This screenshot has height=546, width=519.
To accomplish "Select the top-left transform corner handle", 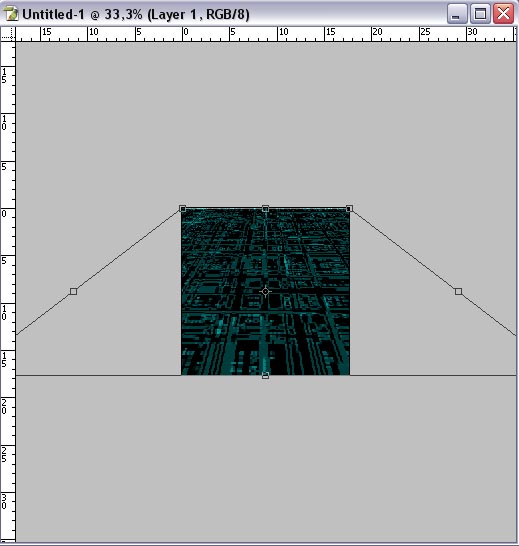I will click(183, 209).
